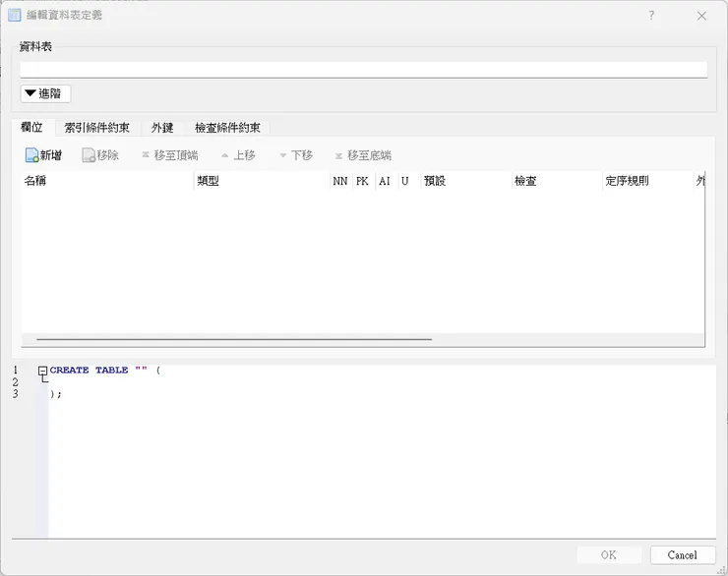728x576 pixels.
Task: Click the PK column header
Action: tap(363, 181)
